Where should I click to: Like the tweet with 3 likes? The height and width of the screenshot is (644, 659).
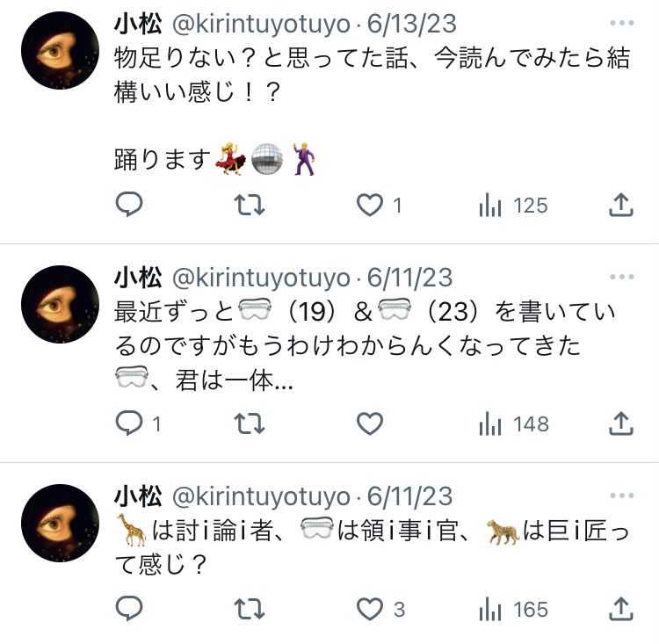[x=370, y=609]
